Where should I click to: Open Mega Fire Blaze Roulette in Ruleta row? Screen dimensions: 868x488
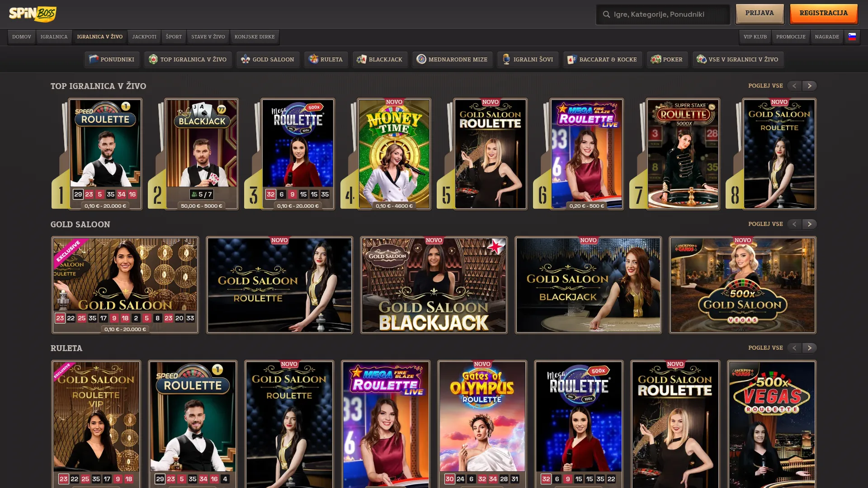click(x=386, y=424)
